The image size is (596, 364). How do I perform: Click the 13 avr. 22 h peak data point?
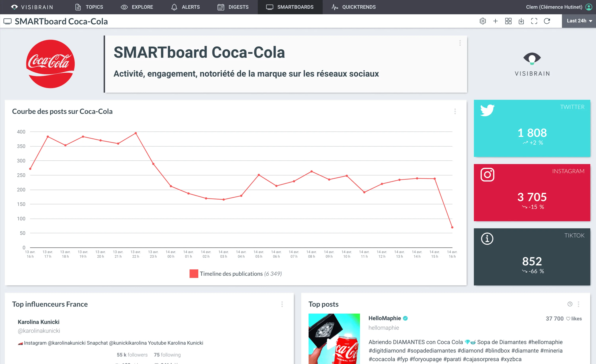[136, 133]
